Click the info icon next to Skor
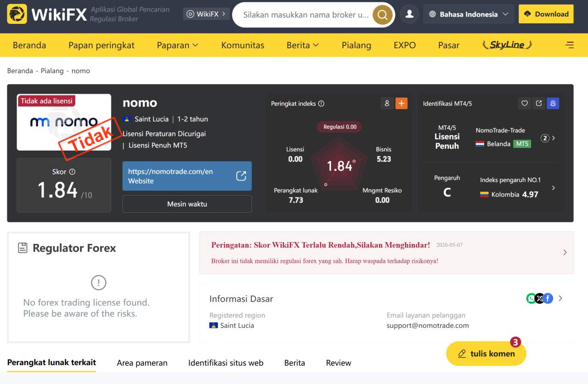Screen dimensions: 588x384 point(72,172)
